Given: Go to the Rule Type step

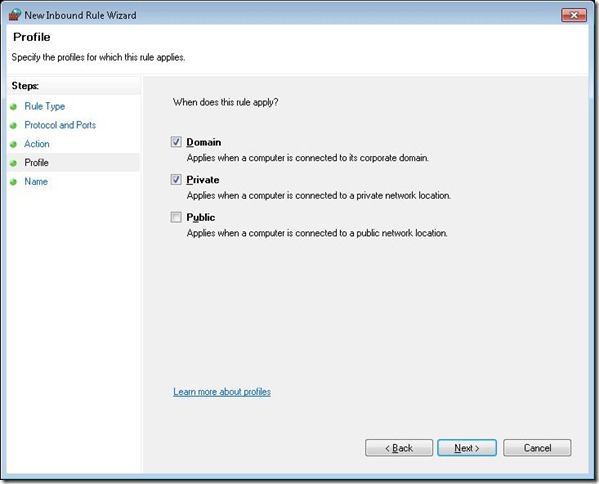Looking at the screenshot, I should point(44,106).
